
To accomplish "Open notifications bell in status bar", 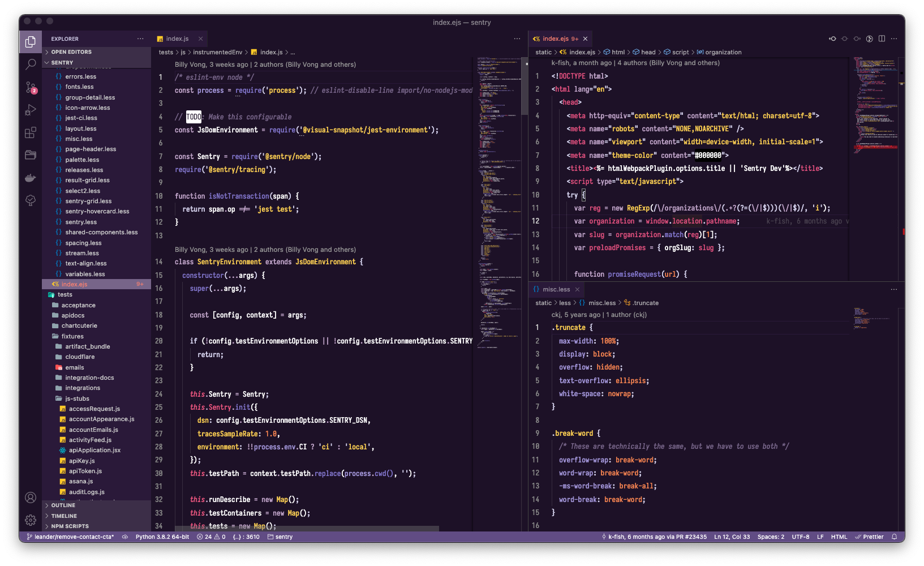I will point(895,537).
